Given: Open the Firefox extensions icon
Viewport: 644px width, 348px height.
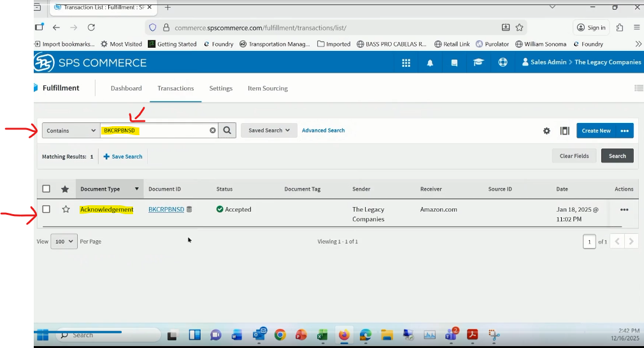Looking at the screenshot, I should (620, 27).
